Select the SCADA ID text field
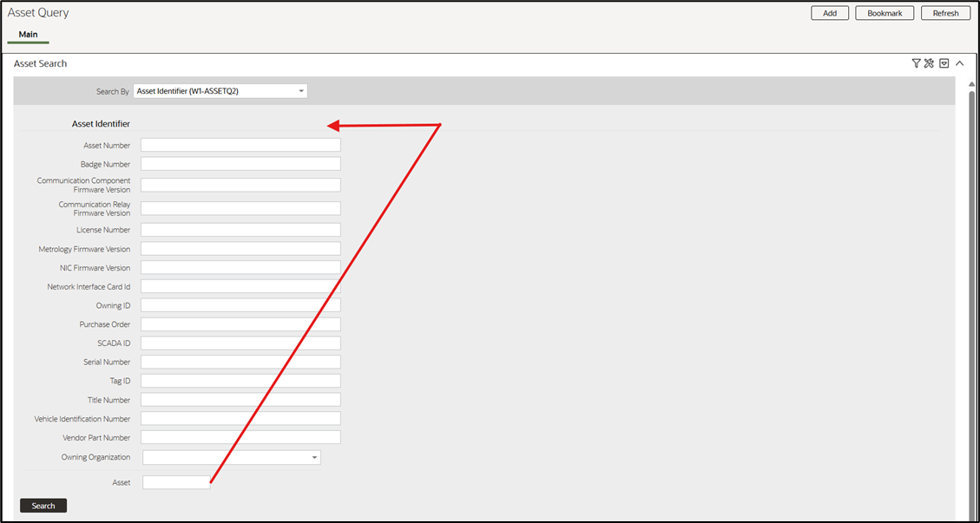 click(240, 343)
